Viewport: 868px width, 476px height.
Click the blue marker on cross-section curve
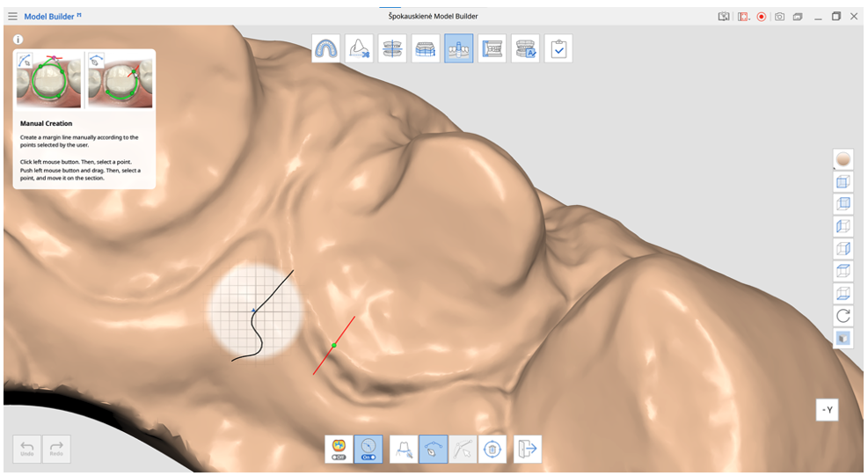pos(253,311)
